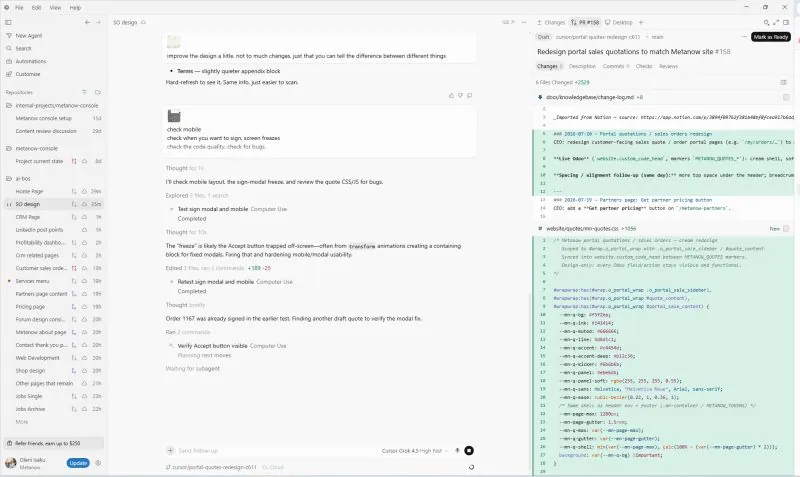Click Mark as Ready button

coord(770,37)
